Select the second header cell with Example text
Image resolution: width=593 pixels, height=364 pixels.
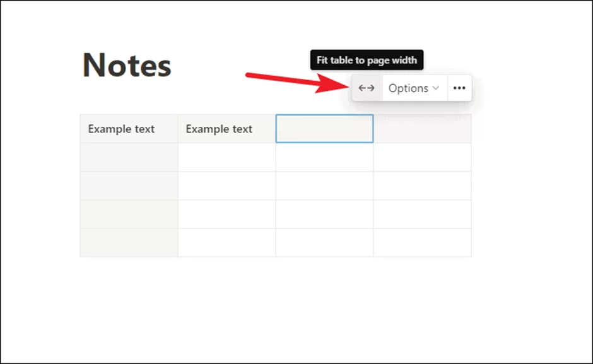(226, 129)
